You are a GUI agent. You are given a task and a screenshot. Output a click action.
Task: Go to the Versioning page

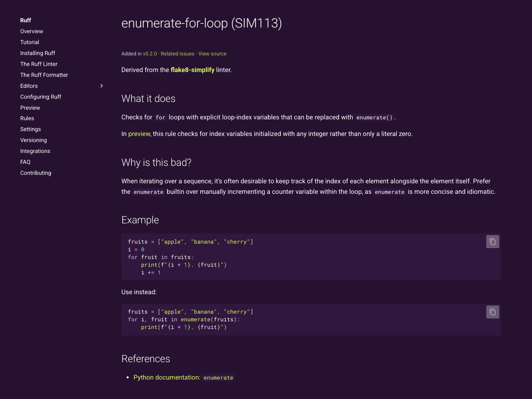pyautogui.click(x=34, y=140)
